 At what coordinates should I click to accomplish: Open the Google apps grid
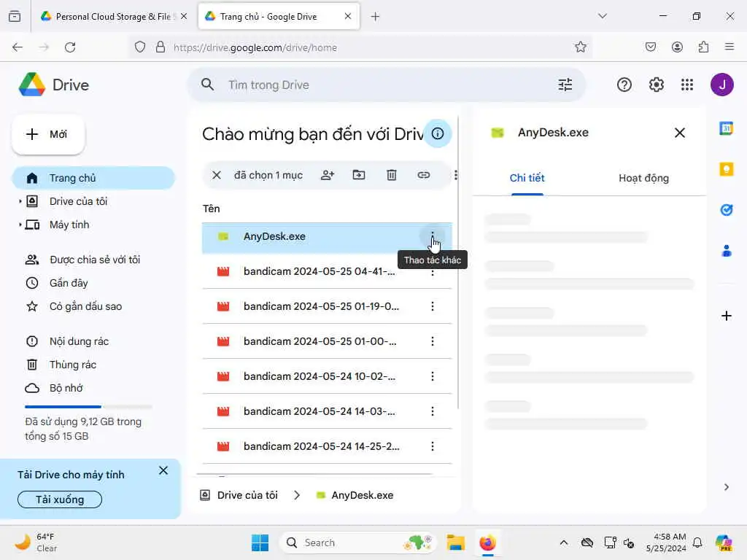(687, 85)
